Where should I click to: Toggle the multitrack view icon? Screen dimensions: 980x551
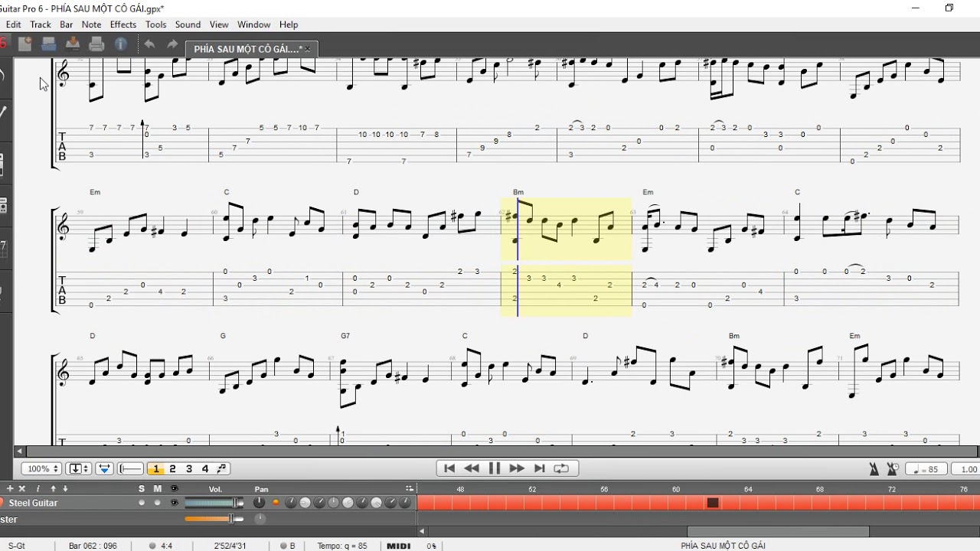tap(131, 468)
